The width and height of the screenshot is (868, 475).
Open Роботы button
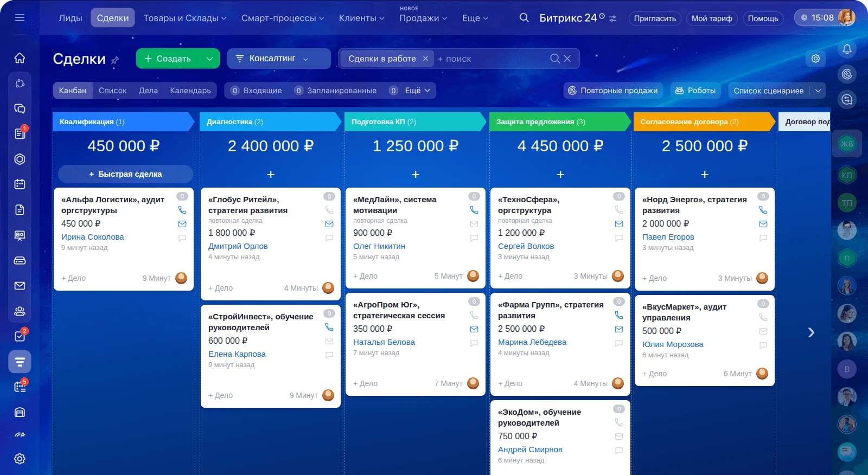point(695,91)
